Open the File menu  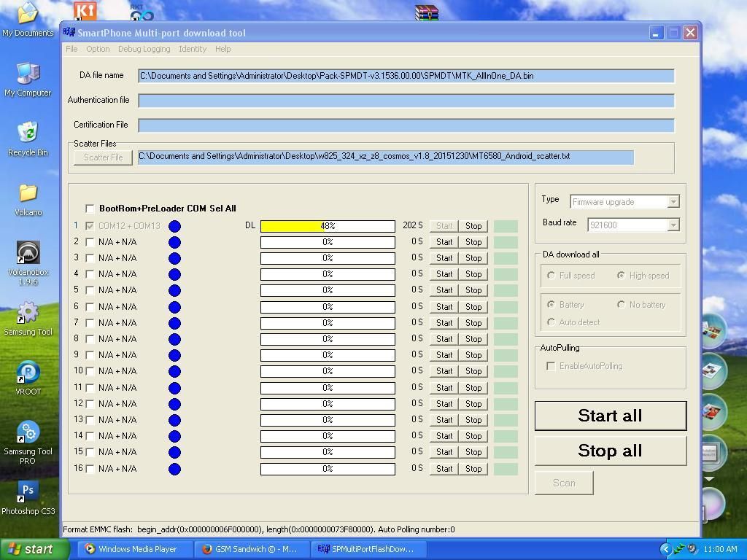71,49
